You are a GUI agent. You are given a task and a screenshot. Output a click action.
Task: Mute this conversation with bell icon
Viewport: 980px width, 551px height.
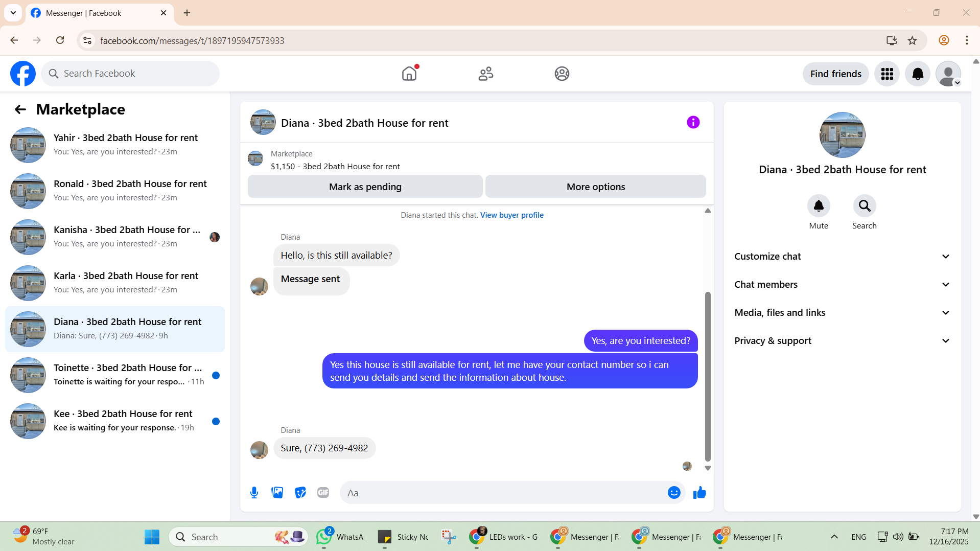pyautogui.click(x=819, y=206)
